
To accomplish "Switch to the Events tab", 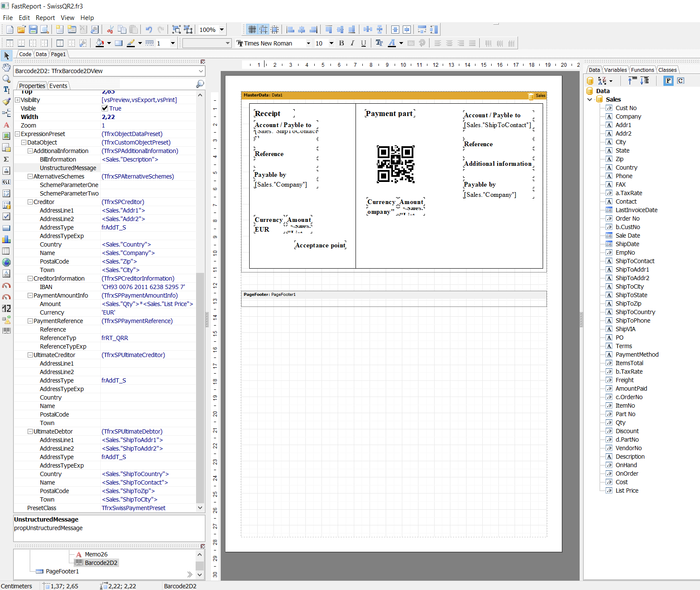I will [x=58, y=85].
